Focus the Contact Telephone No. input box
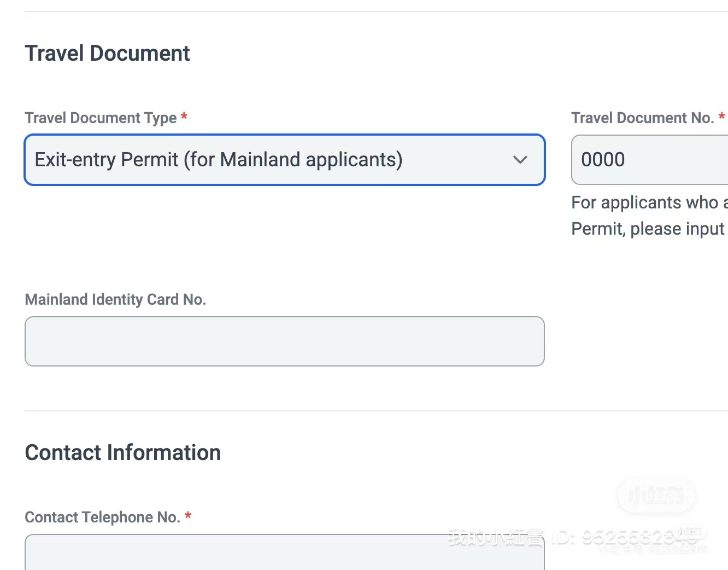This screenshot has height=570, width=728. 285,552
